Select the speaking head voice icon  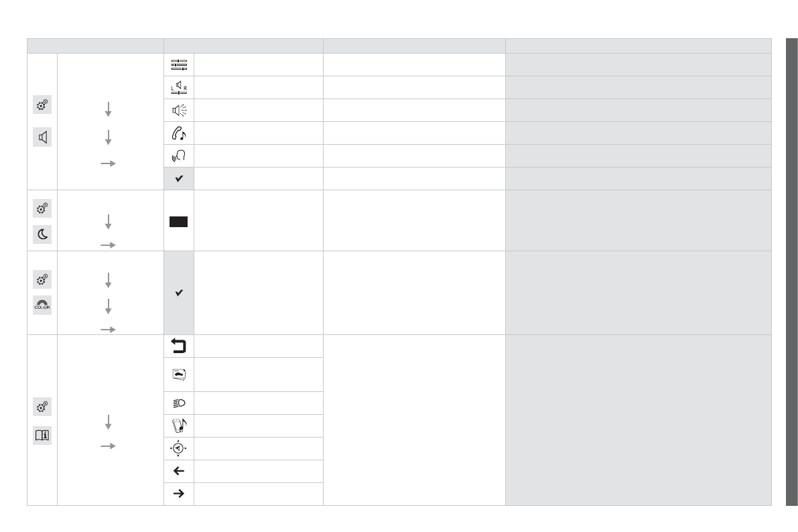179,156
